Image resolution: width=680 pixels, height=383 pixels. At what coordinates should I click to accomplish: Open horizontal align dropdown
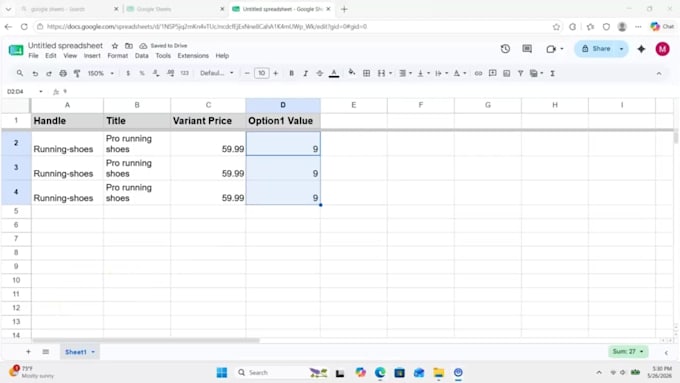[x=405, y=73]
